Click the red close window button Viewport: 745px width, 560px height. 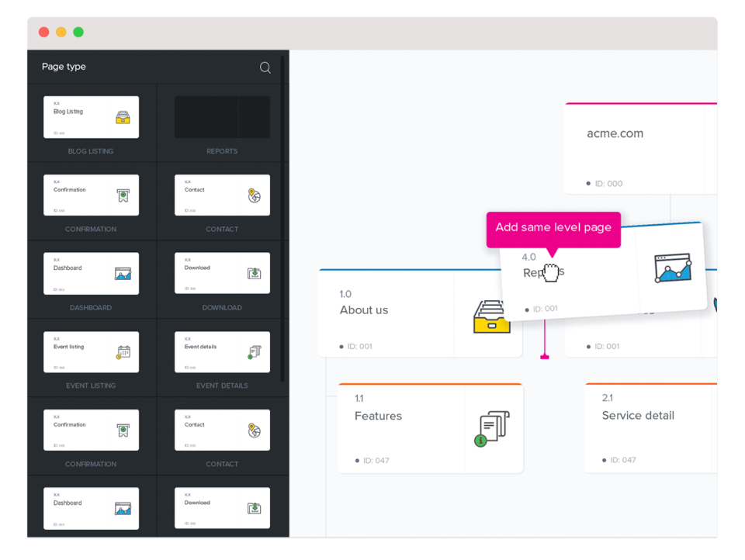pos(43,32)
